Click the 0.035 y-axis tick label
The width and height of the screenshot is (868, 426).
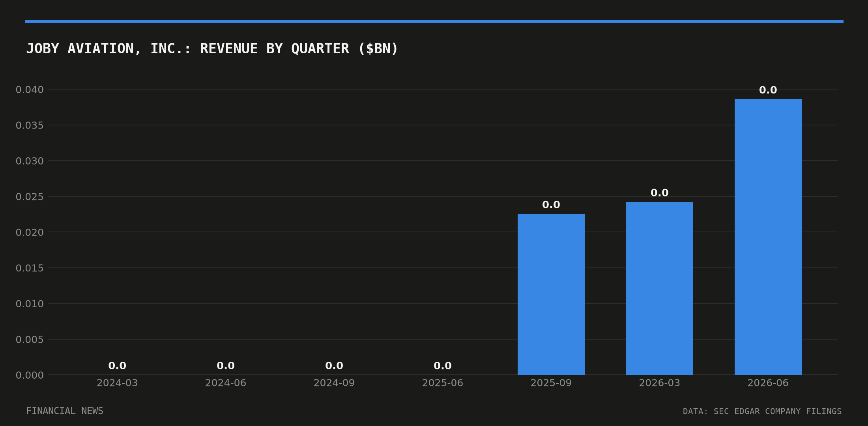point(30,125)
